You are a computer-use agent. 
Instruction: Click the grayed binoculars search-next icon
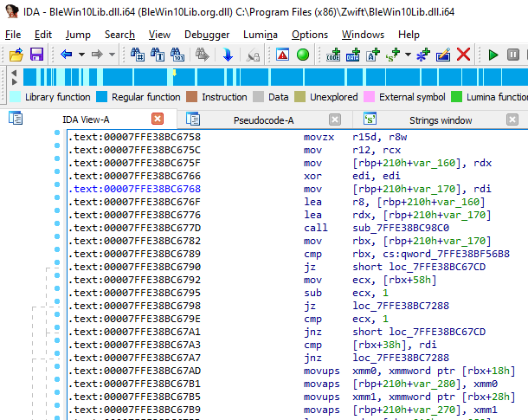(202, 55)
